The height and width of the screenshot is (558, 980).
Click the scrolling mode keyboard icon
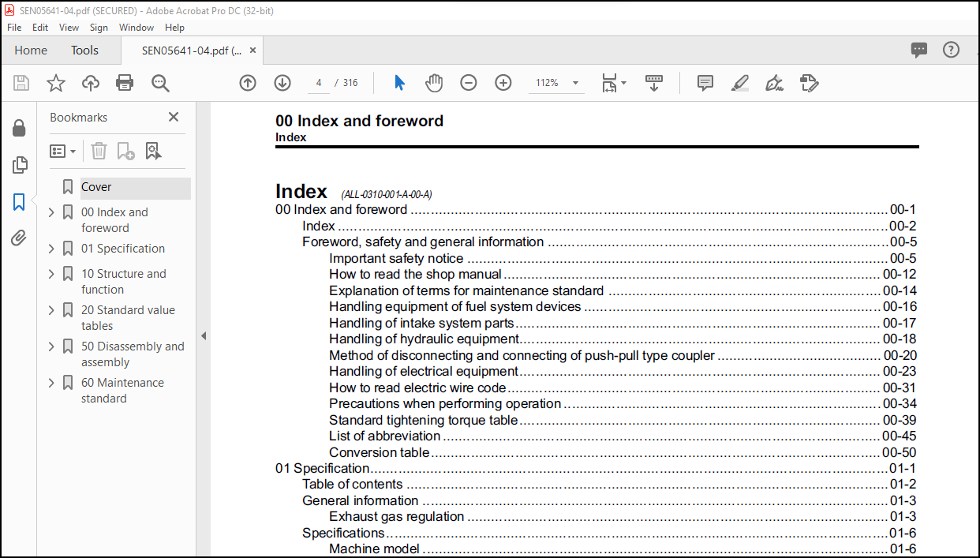(x=654, y=83)
